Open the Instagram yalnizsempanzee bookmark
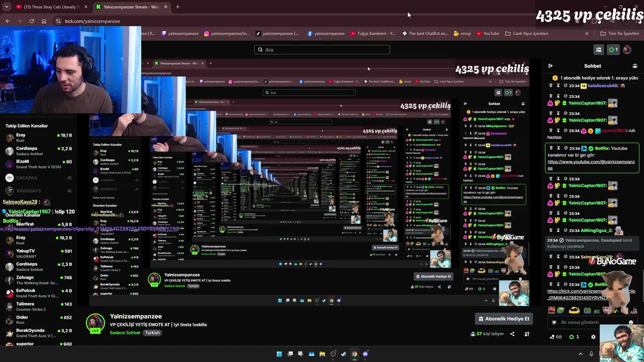Viewport: 644px width, 362px height. point(226,34)
